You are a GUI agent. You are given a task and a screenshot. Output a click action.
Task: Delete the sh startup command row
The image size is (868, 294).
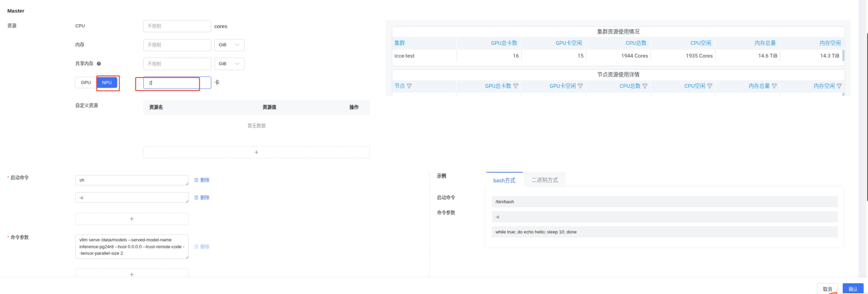click(202, 180)
